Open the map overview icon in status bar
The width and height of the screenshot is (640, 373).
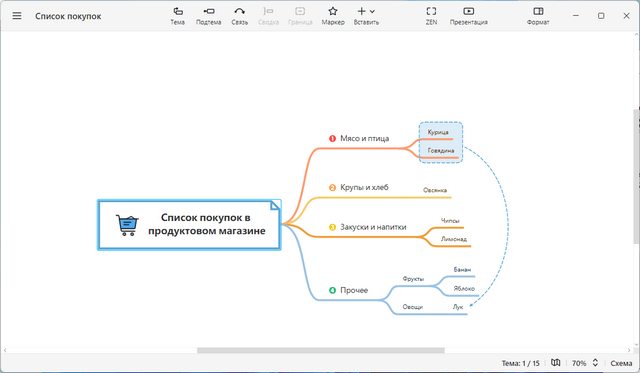[556, 362]
